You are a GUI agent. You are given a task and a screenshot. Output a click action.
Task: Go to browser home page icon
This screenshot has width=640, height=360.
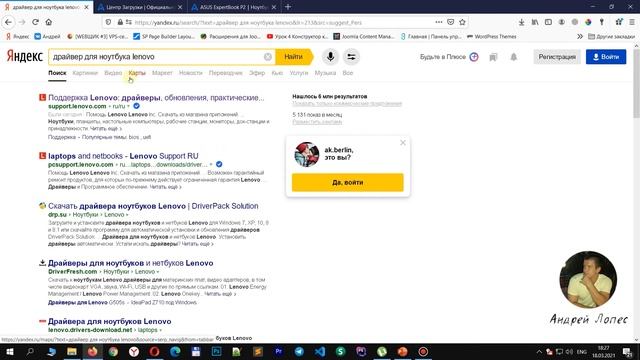tap(49, 22)
